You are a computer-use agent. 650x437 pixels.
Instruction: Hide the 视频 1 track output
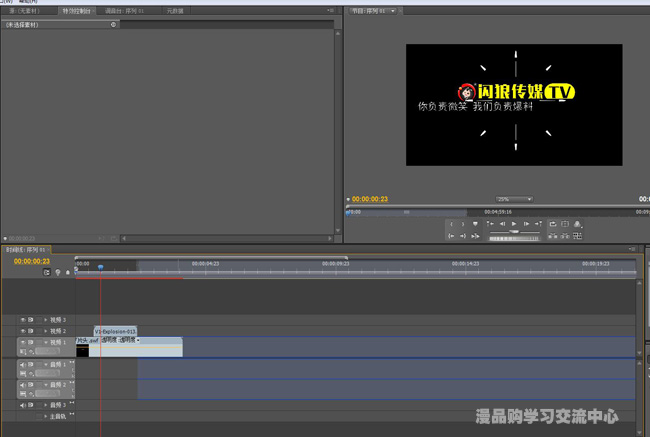point(23,342)
